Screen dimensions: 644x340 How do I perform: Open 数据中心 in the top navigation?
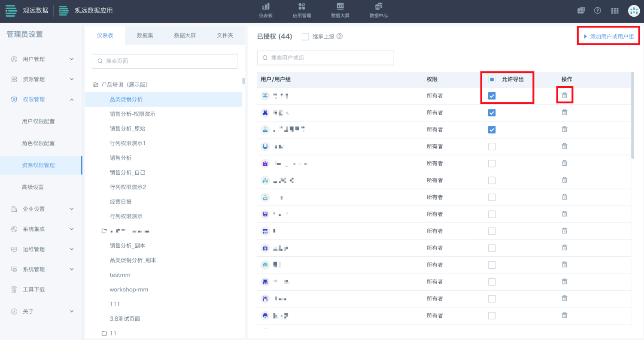(378, 11)
